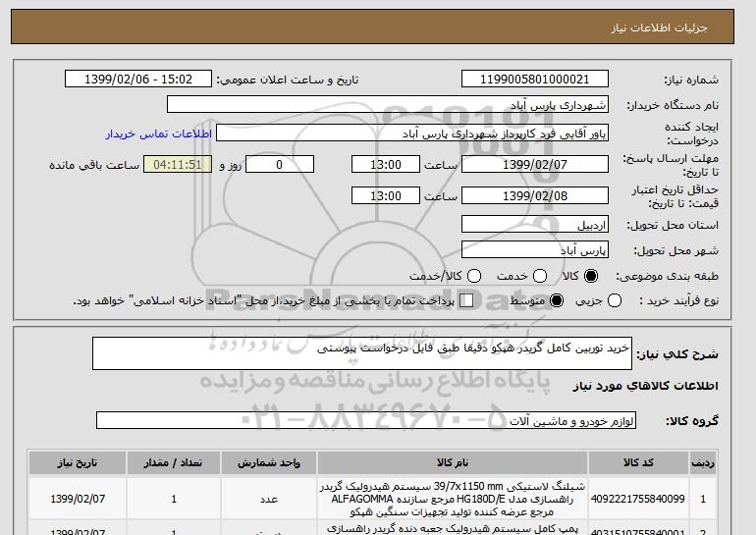This screenshot has height=535, width=756.
Task: Click the rubber hose item name in row 1
Action: (x=453, y=499)
